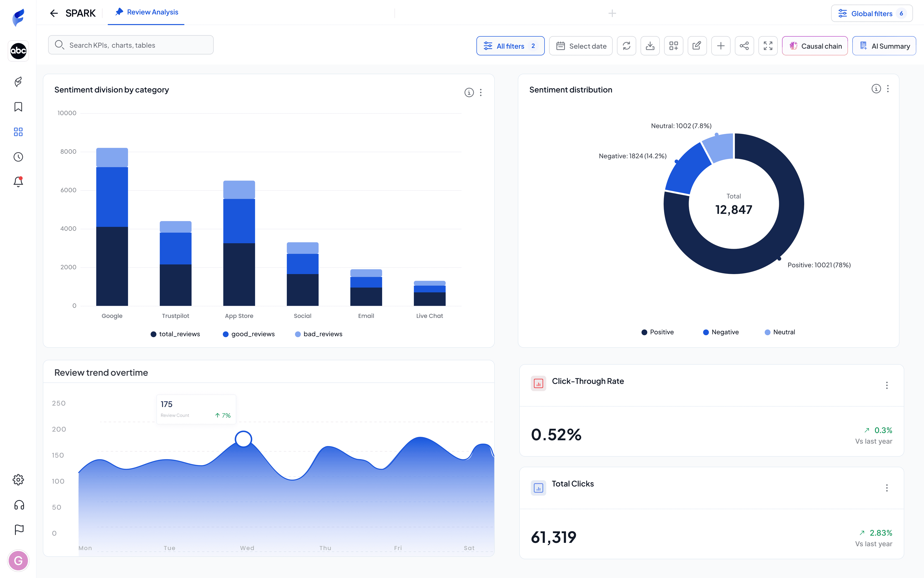The image size is (924, 578).
Task: Open the history clock sidebar icon
Action: [18, 157]
